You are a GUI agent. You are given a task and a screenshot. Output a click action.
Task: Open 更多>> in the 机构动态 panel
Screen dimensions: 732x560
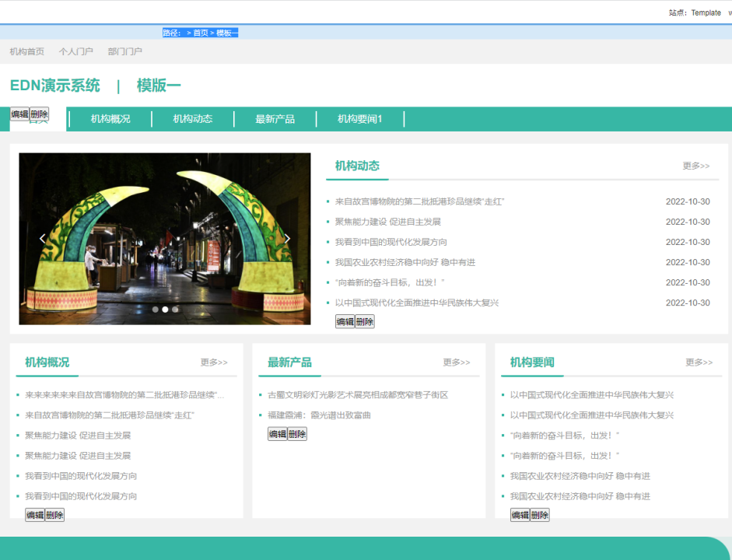695,166
